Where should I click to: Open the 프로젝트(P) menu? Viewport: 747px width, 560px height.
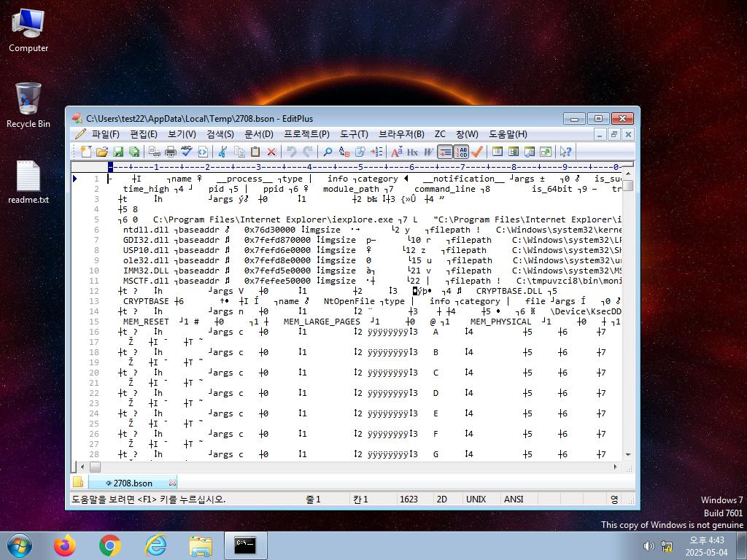pos(306,134)
